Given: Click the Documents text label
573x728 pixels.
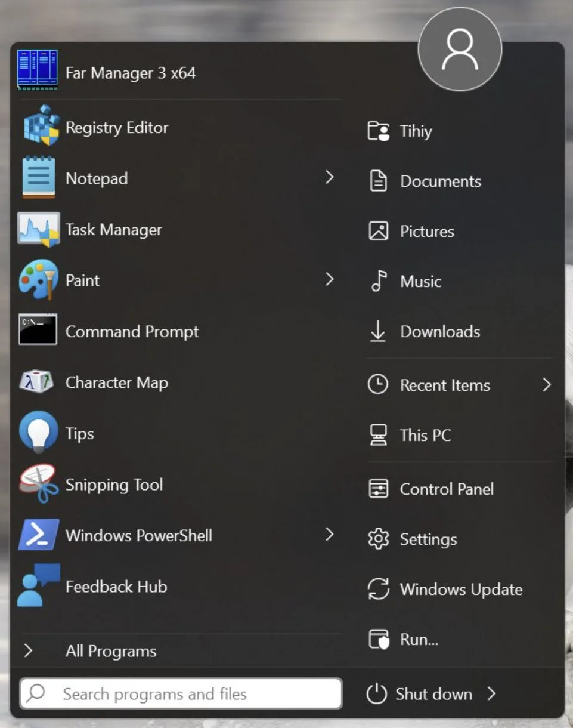Looking at the screenshot, I should click(441, 181).
